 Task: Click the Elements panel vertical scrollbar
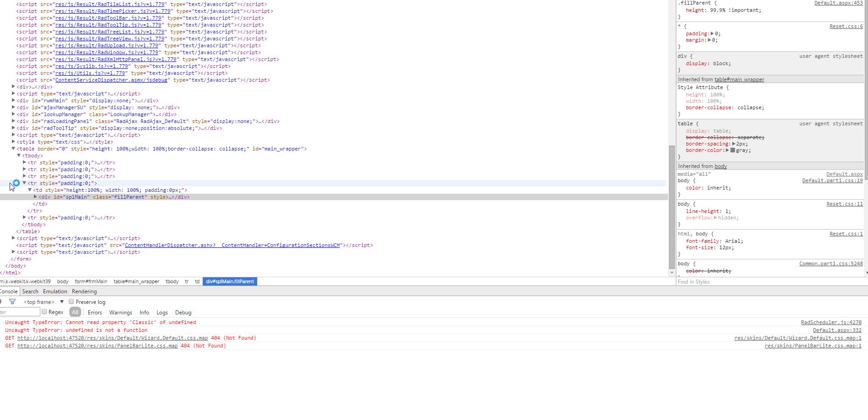[x=672, y=207]
